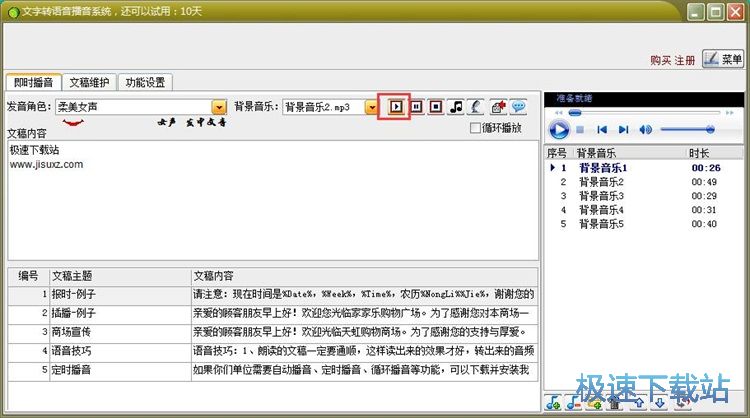Viewport: 750px width, 418px height.
Task: Skip to previous background music track
Action: click(602, 130)
